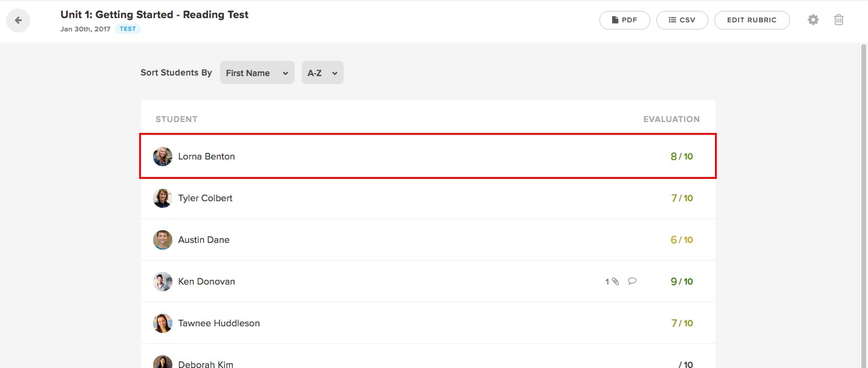
Task: Click Tawnee Huddleston's 7/10 score
Action: point(682,323)
